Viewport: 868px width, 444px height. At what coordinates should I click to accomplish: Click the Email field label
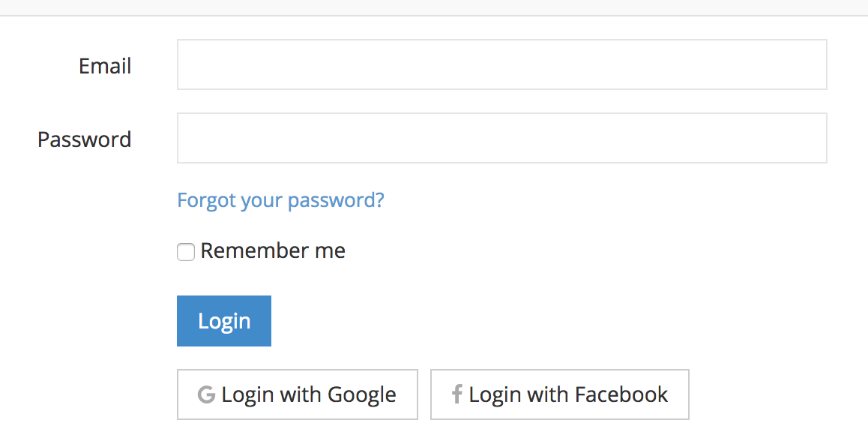104,66
